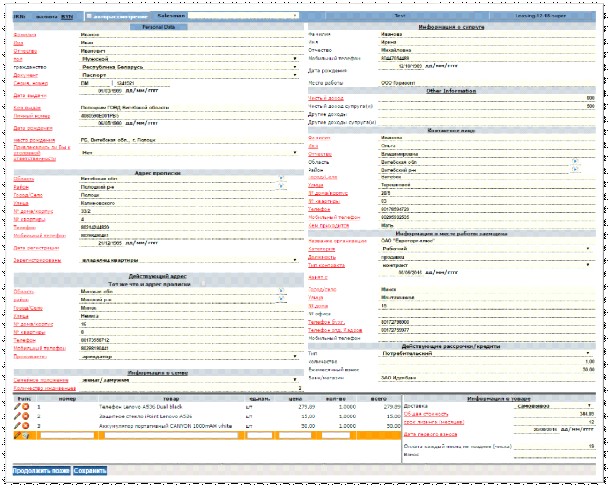Click the product name field in the orange row

(x=171, y=435)
